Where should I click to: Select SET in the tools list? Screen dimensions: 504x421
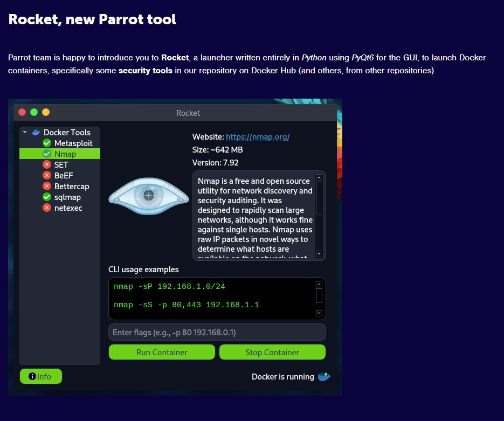coord(60,164)
